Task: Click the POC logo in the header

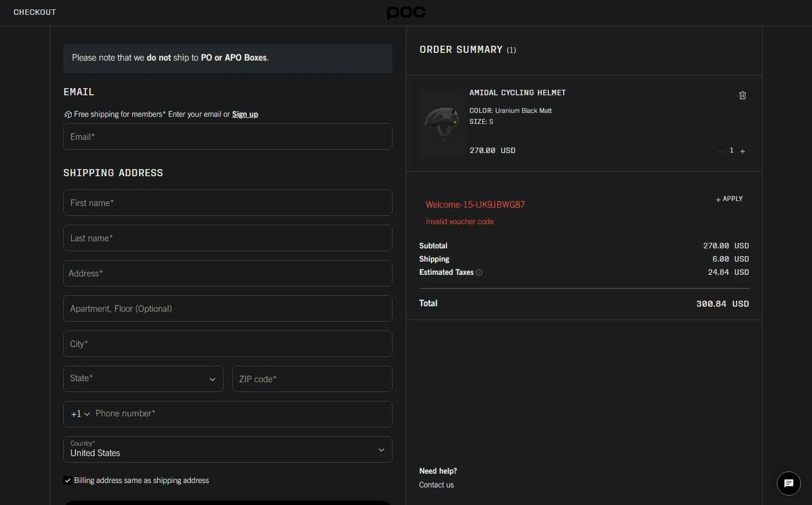Action: tap(406, 13)
